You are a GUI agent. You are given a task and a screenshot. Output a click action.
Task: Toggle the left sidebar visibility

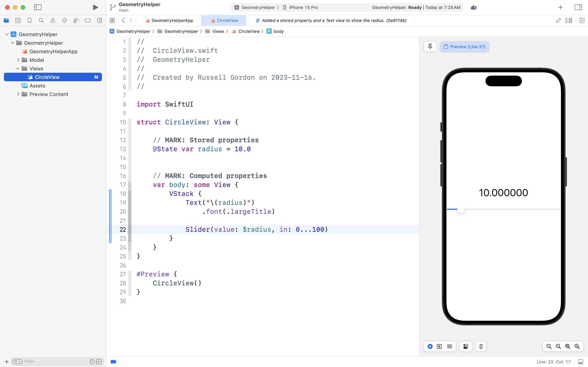[38, 7]
